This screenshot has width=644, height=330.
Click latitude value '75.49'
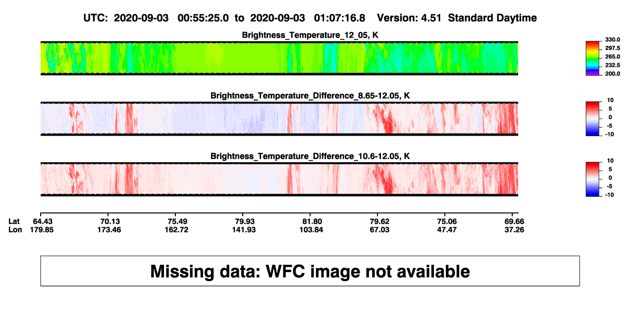pos(177,221)
